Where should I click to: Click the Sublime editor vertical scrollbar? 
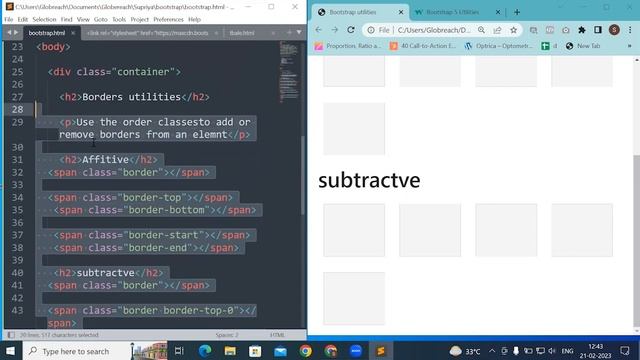coord(303,176)
